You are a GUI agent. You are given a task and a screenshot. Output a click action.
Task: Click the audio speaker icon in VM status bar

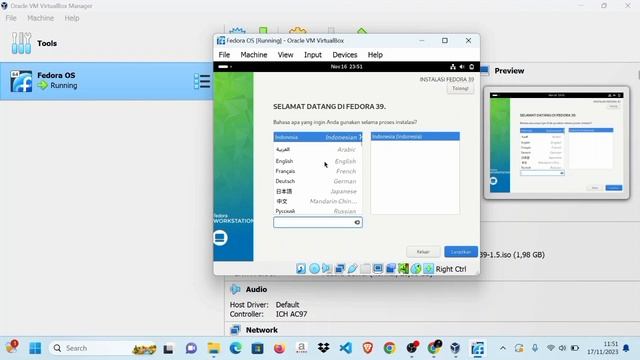pos(327,268)
